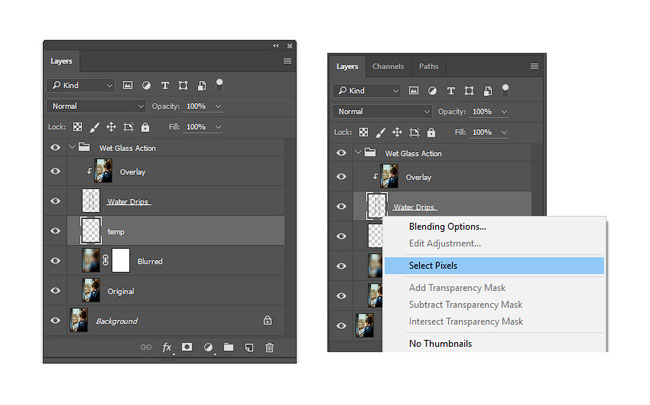Click link icon between Blurred layer and mask
Image resolution: width=650 pixels, height=405 pixels.
[106, 260]
